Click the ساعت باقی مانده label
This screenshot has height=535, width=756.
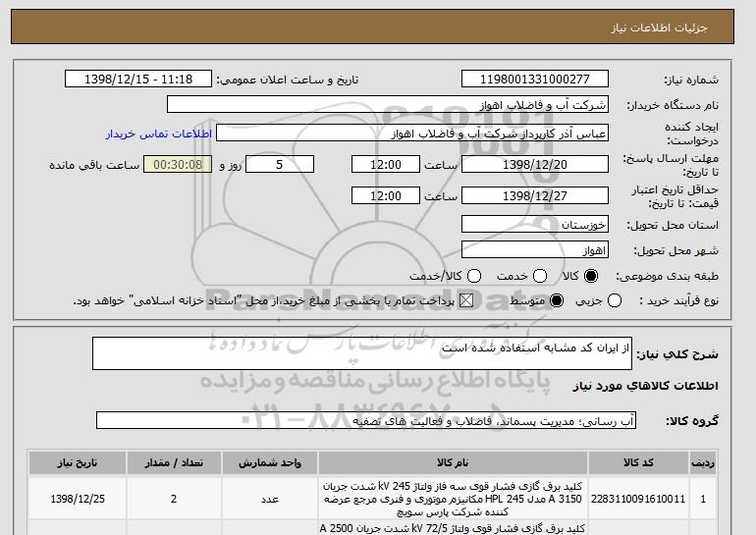click(94, 165)
